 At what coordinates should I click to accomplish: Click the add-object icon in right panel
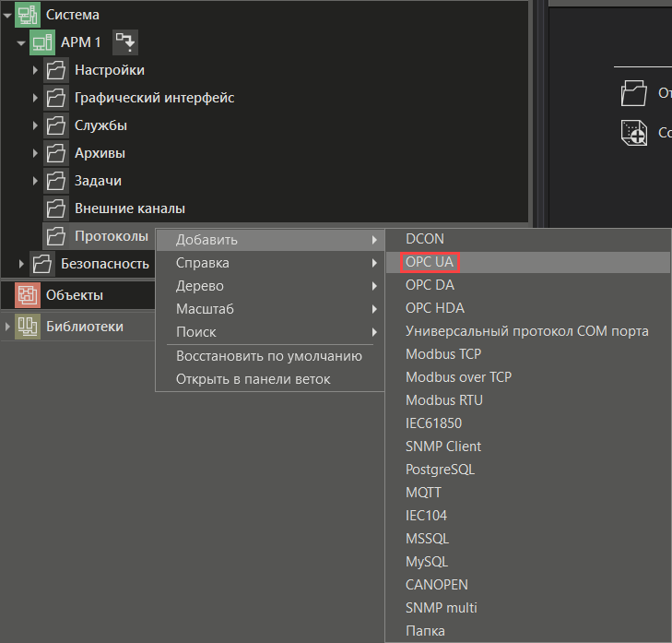pyautogui.click(x=634, y=133)
